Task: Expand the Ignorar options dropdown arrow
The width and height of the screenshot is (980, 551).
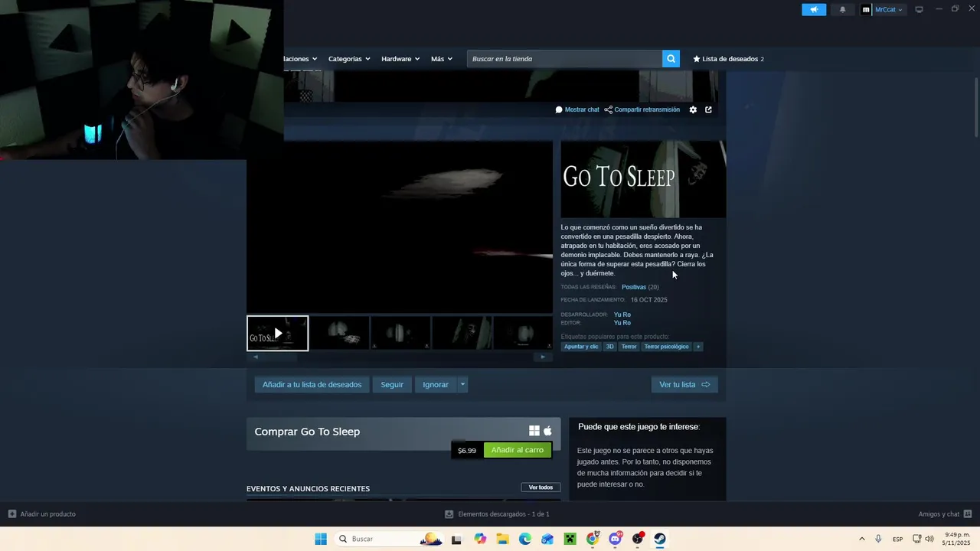Action: pyautogui.click(x=462, y=384)
